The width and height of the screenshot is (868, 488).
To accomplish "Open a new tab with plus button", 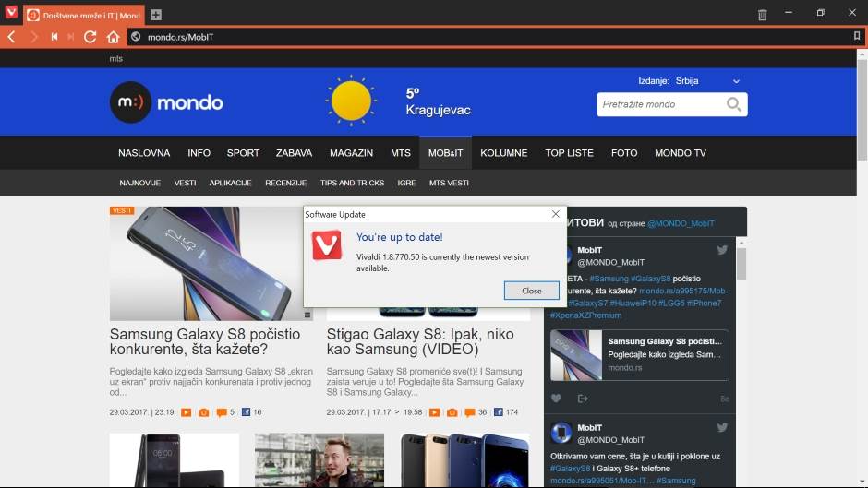I will coord(156,15).
